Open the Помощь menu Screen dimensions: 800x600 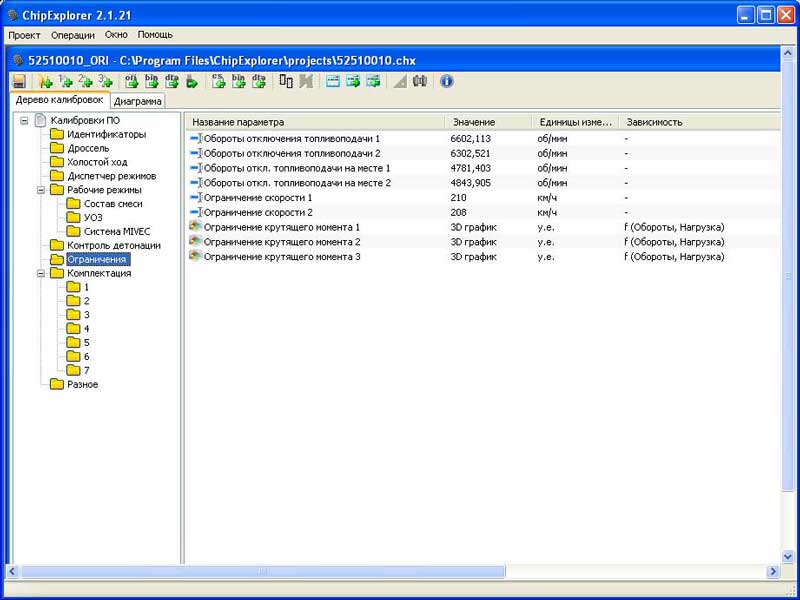155,34
